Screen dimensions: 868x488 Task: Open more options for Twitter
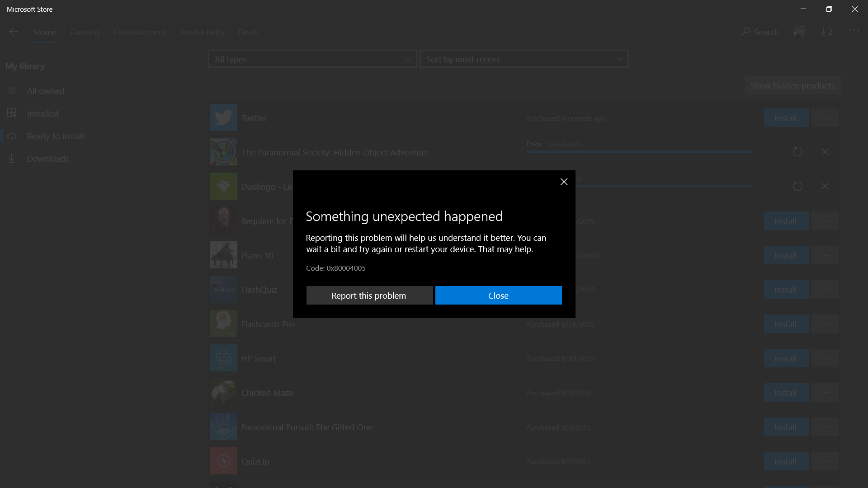click(825, 118)
